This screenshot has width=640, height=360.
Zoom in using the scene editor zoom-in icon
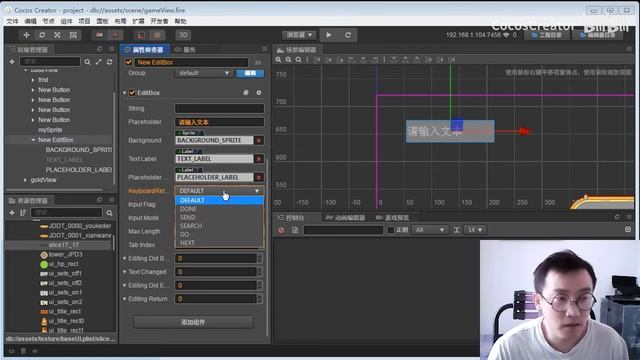[x=278, y=60]
